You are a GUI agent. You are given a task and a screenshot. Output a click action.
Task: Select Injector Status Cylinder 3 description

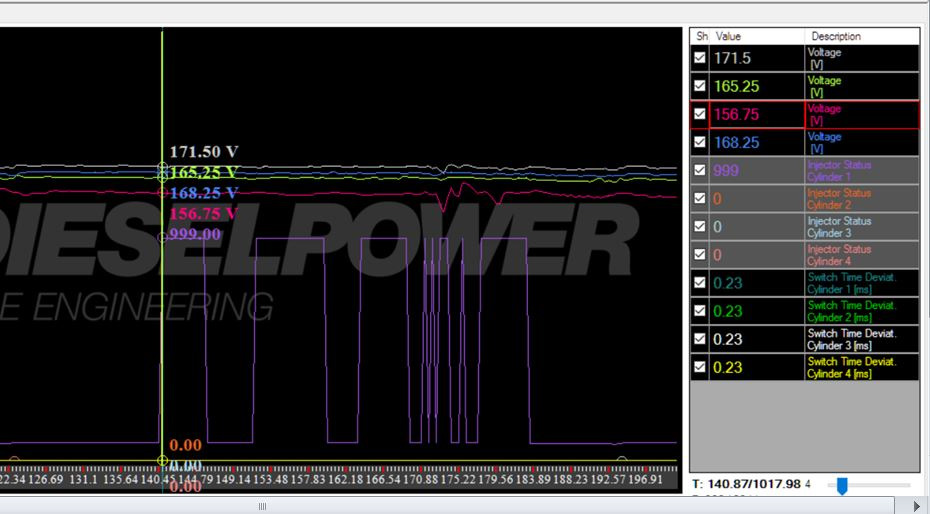click(x=862, y=226)
